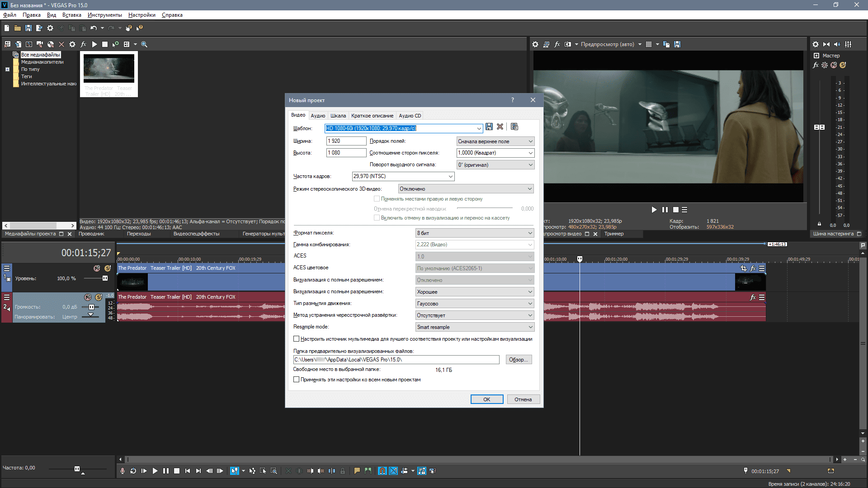Switch to the Аудио tab
Viewport: 868px width, 488px height.
pyautogui.click(x=318, y=116)
